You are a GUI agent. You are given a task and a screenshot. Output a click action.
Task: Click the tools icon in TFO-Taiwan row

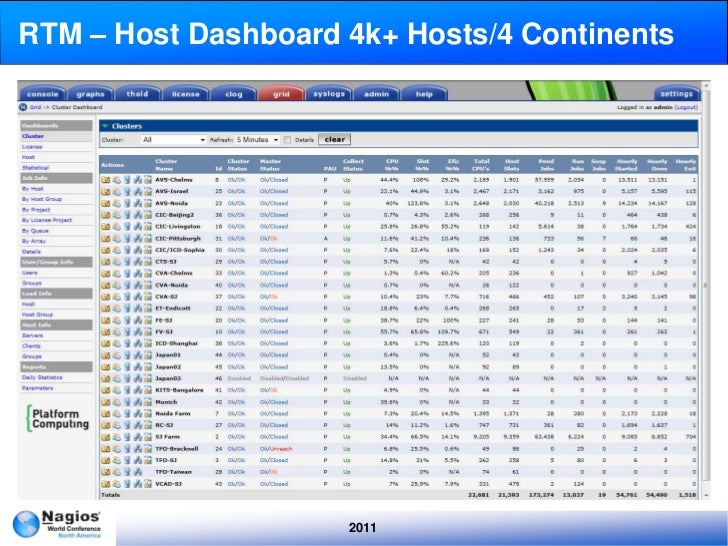pyautogui.click(x=138, y=472)
